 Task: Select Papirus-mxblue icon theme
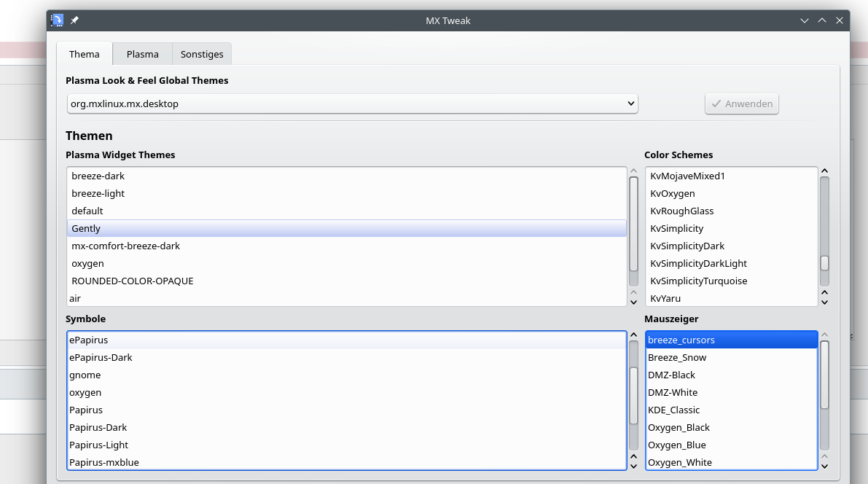point(346,462)
